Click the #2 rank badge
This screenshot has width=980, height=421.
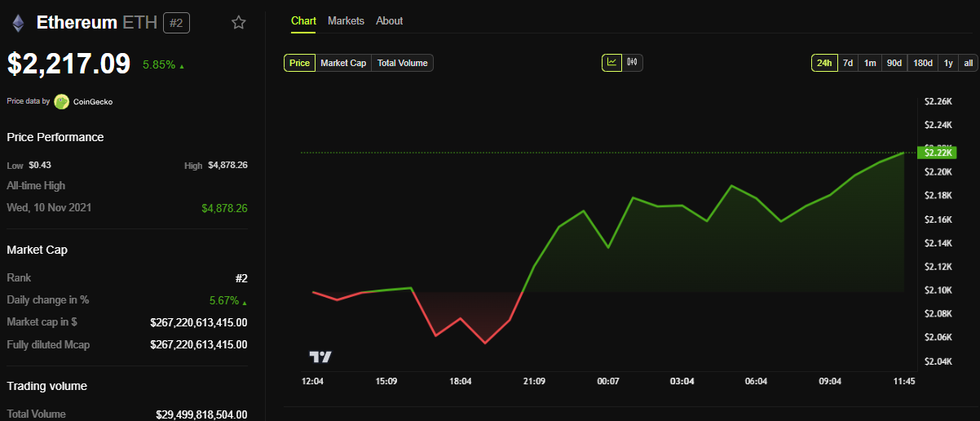(176, 23)
